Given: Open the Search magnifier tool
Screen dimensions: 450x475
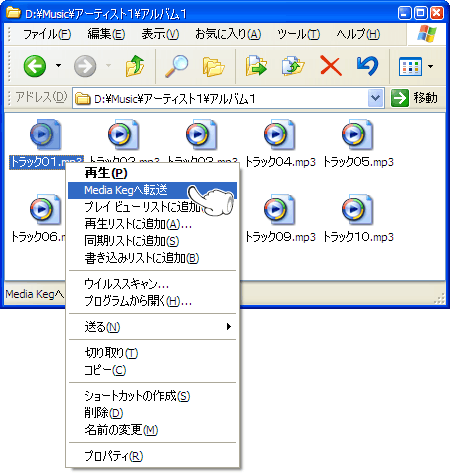Looking at the screenshot, I should point(176,66).
